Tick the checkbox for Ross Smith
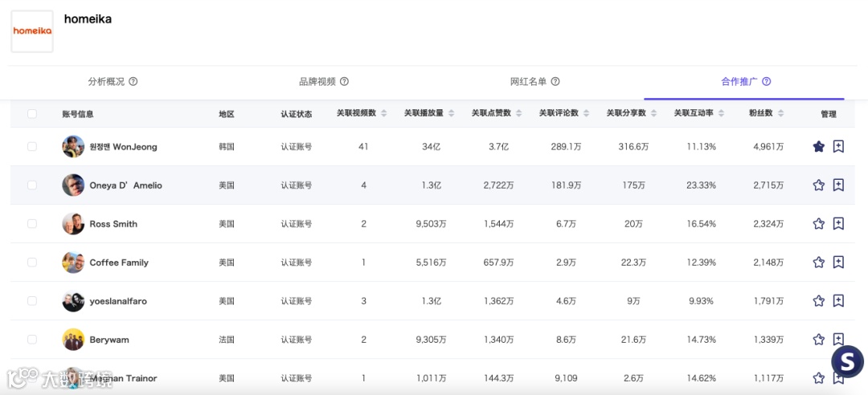The height and width of the screenshot is (395, 868). pyautogui.click(x=32, y=224)
